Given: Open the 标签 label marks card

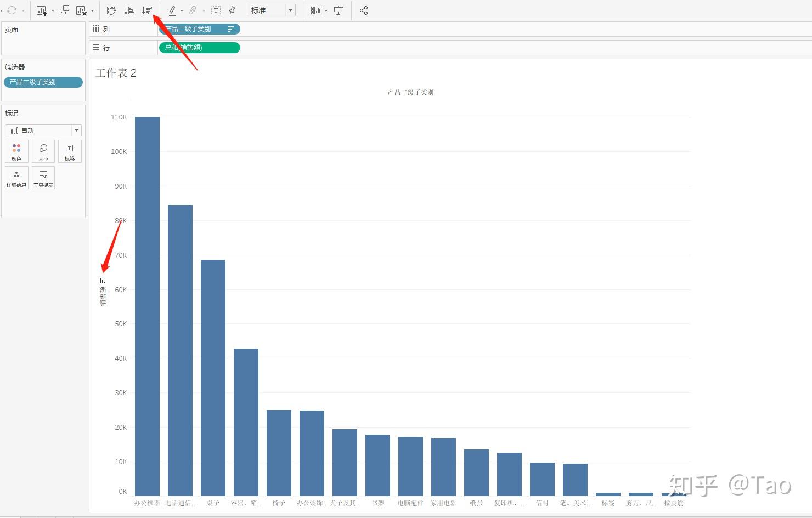Looking at the screenshot, I should coord(70,151).
